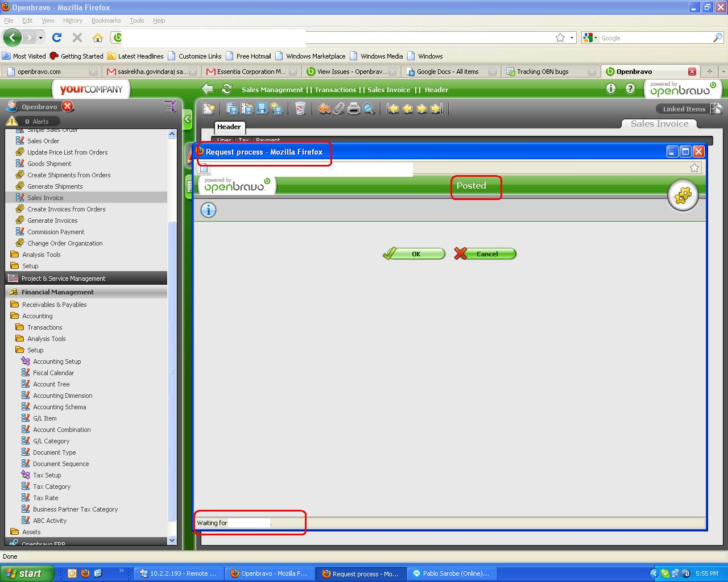Screen dimensions: 728x582
Task: Click Firefox Home button
Action: (x=98, y=38)
